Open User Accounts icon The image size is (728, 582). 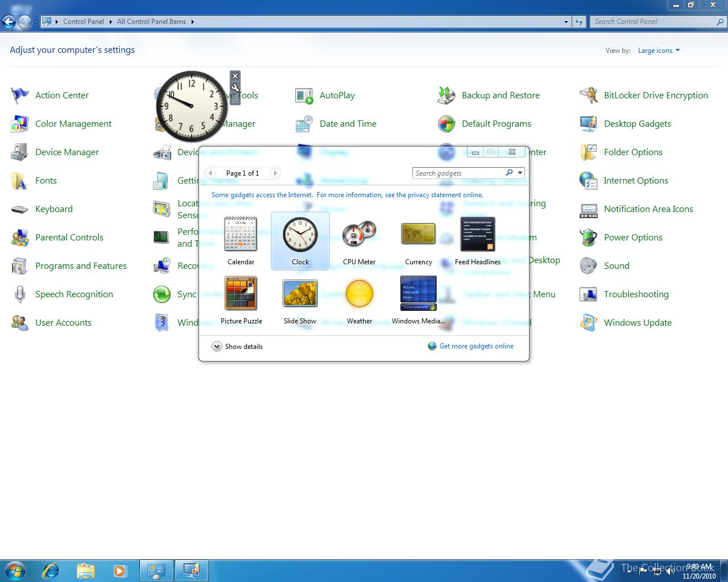pos(20,322)
